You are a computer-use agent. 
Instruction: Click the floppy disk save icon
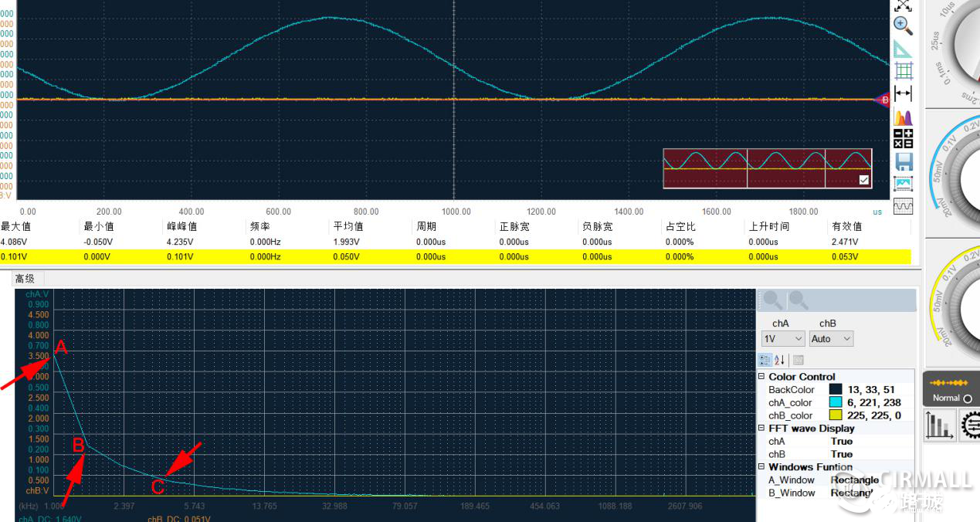[903, 161]
